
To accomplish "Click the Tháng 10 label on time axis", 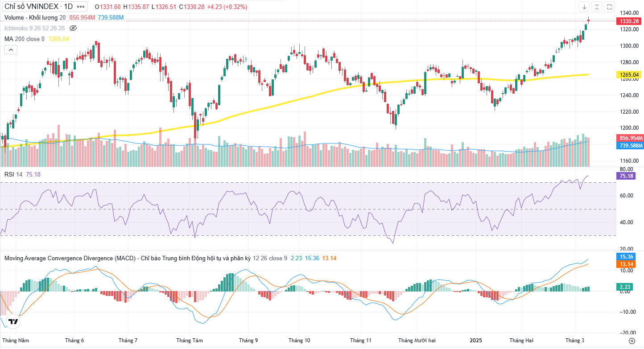I will point(299,341).
